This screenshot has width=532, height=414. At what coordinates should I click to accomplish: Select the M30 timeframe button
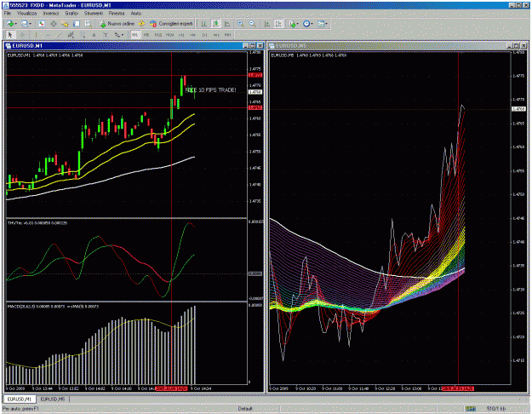(169, 35)
